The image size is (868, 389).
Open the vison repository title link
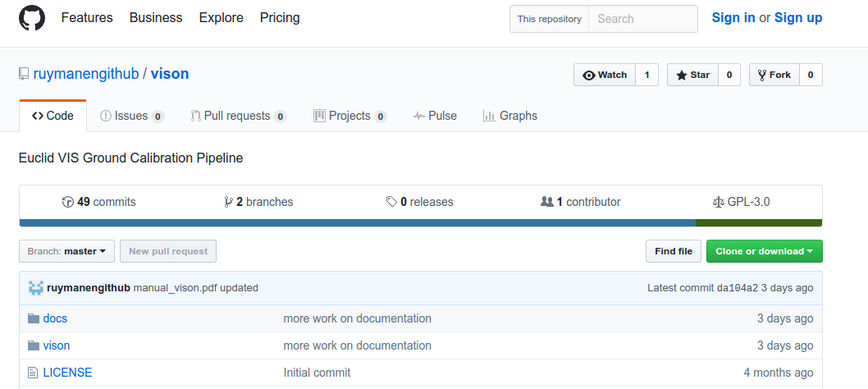(169, 74)
